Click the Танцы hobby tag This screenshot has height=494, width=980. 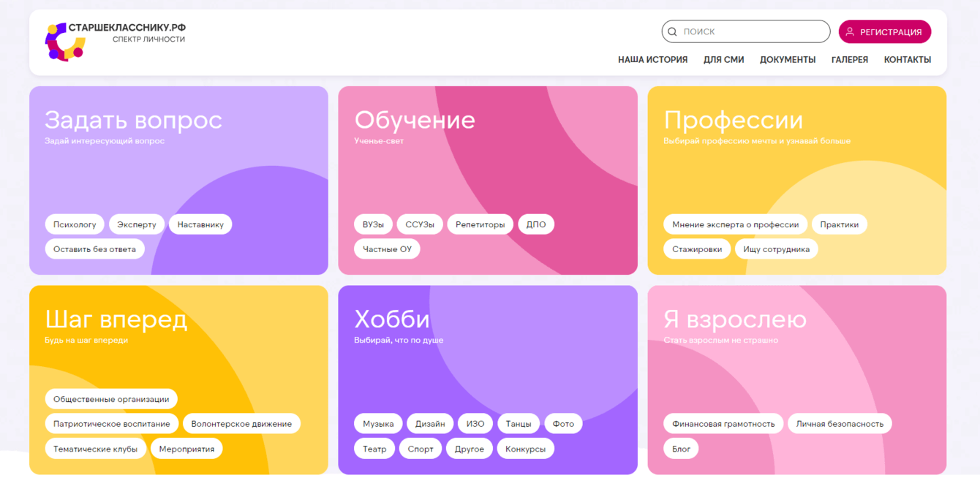(518, 423)
